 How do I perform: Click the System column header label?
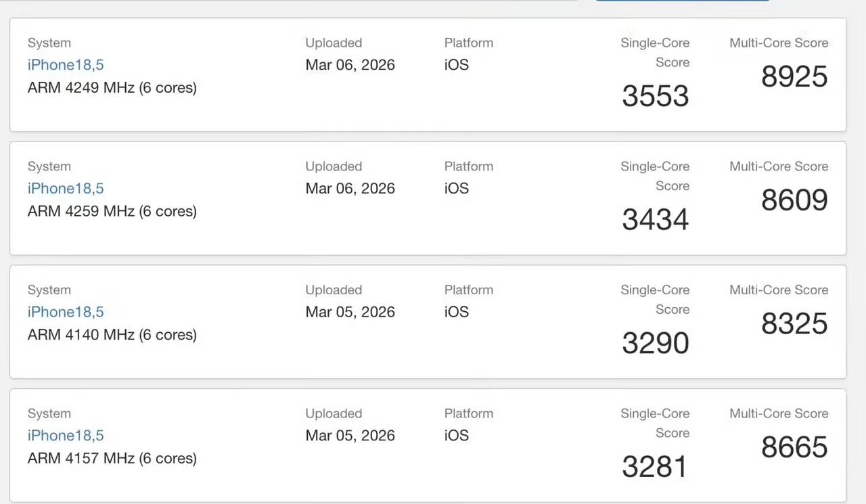click(49, 43)
